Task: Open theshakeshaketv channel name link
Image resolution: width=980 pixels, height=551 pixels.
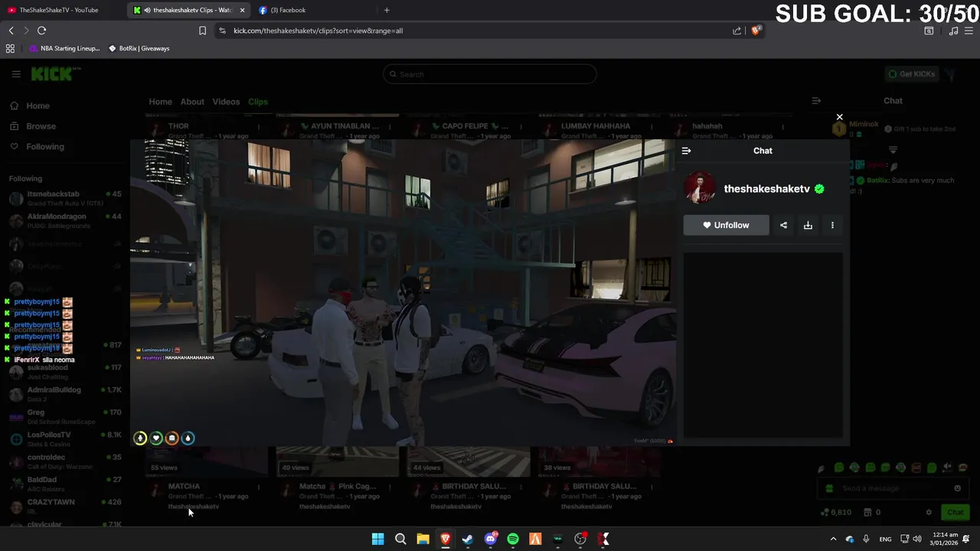Action: tap(766, 189)
